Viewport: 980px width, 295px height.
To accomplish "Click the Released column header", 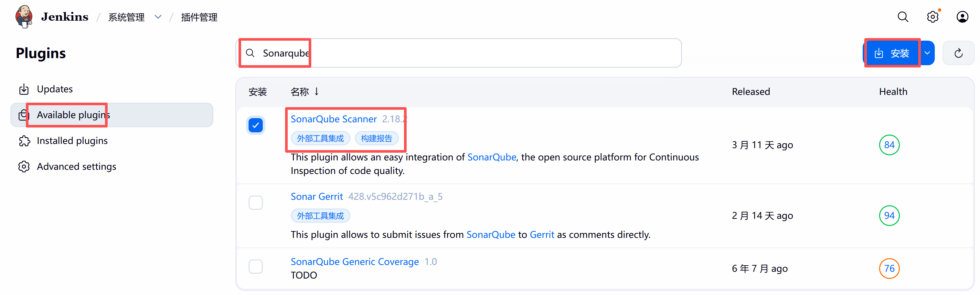I will 751,92.
